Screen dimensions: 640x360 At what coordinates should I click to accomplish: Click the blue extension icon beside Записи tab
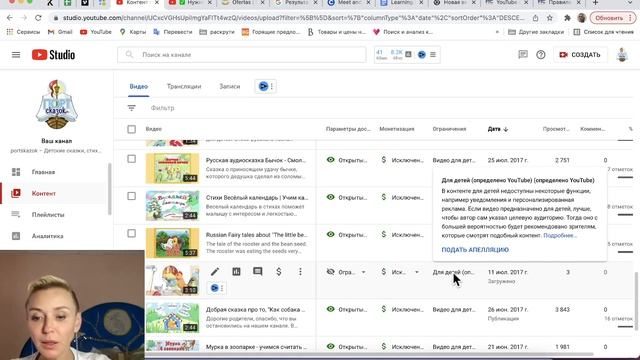tap(263, 86)
